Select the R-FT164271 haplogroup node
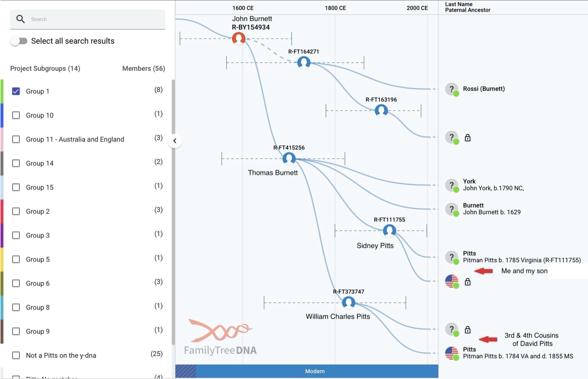 click(x=304, y=63)
